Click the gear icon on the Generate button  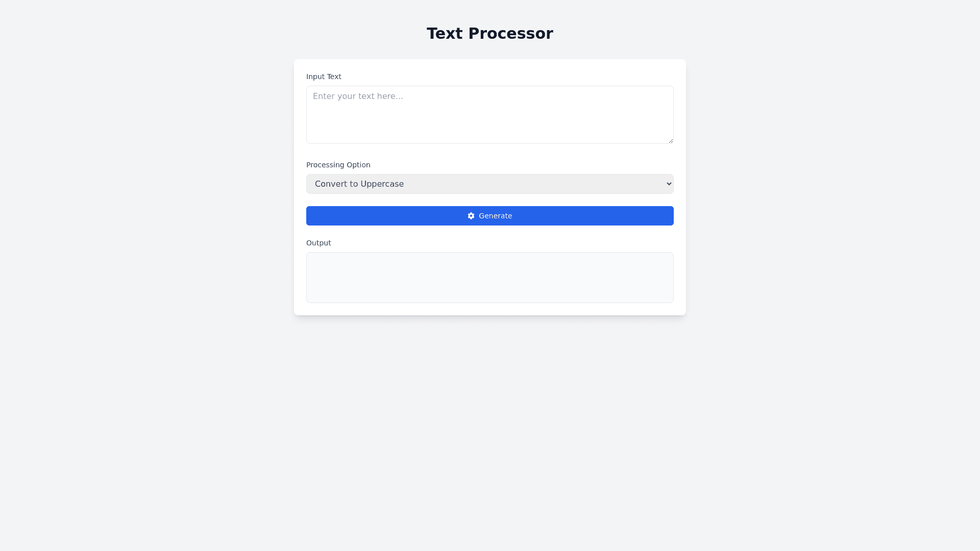pyautogui.click(x=471, y=216)
